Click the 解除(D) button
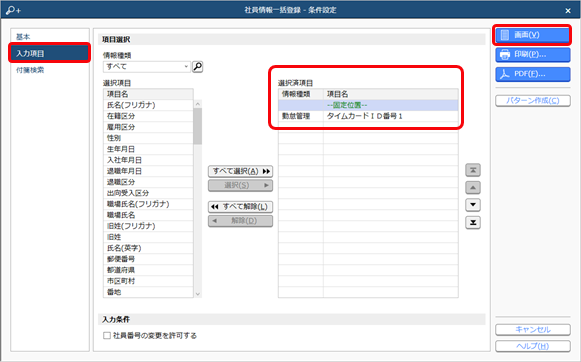Viewport: 581px width, 362px height. click(x=240, y=221)
